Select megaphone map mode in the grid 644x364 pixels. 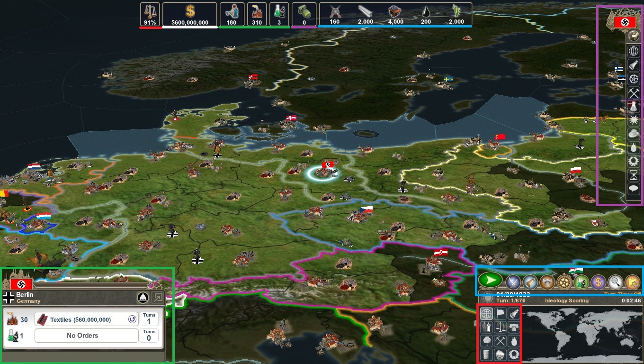point(513,313)
